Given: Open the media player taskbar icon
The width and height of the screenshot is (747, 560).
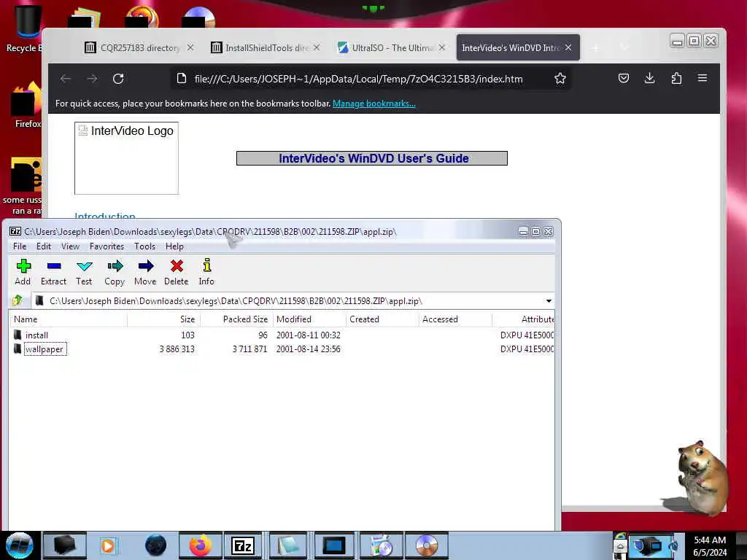Looking at the screenshot, I should tap(108, 545).
